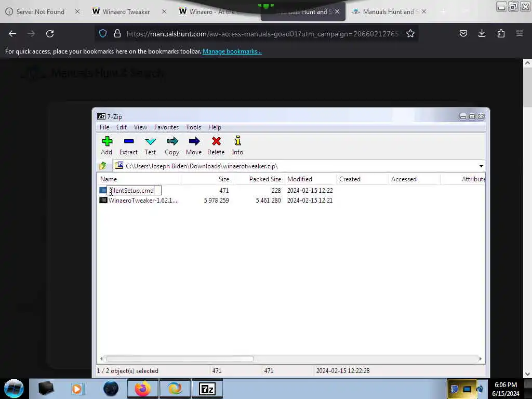
Task: Click the site security padlock icon
Action: [x=117, y=34]
